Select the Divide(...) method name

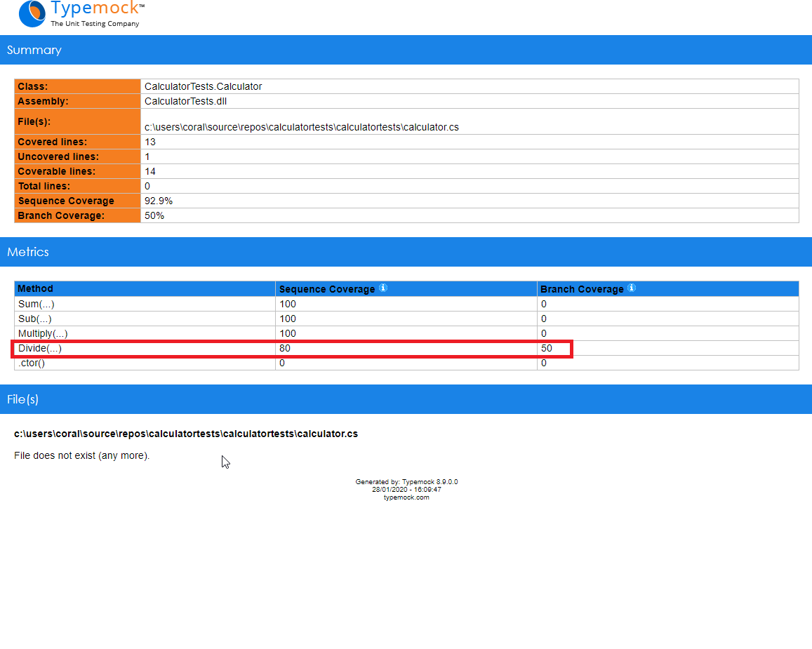(x=40, y=348)
